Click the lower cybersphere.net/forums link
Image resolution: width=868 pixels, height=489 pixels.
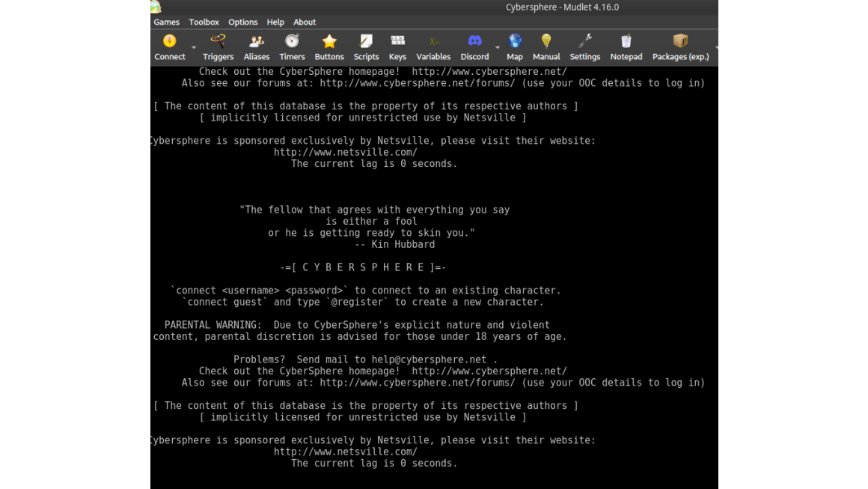pos(418,383)
